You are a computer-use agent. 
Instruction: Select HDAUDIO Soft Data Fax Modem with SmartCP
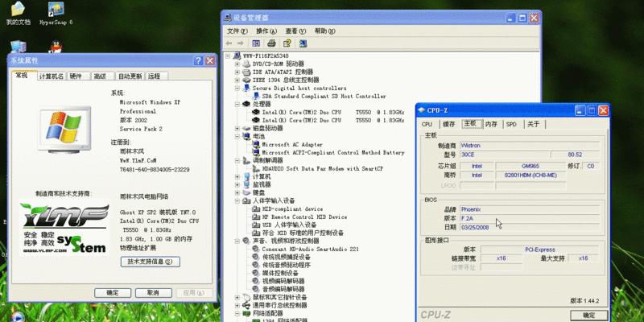coord(323,168)
